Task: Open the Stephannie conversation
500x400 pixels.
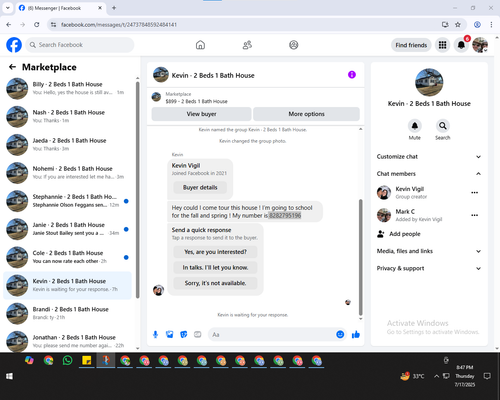Action: [68, 201]
